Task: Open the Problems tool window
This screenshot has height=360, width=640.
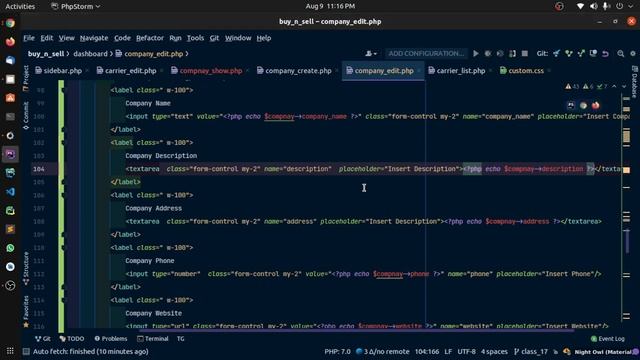Action: click(111, 339)
